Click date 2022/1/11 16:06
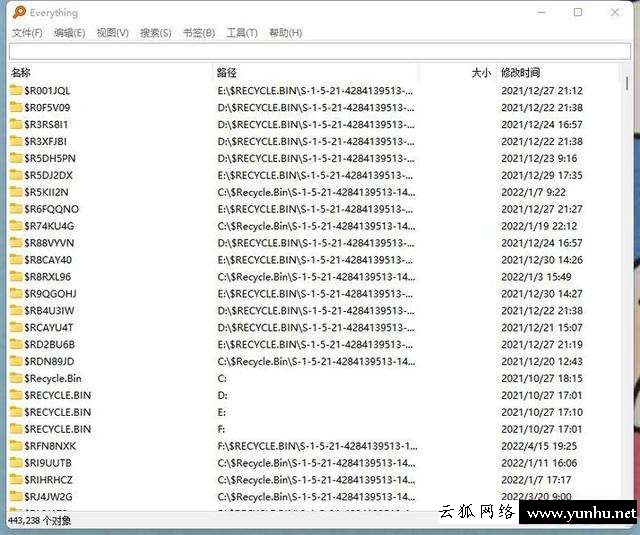This screenshot has width=640, height=535. pyautogui.click(x=539, y=463)
